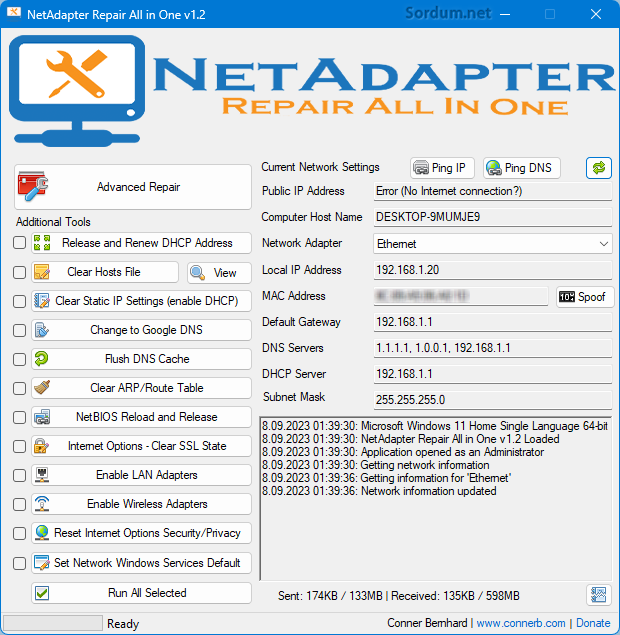Click the status progress bar beside Ready

click(x=53, y=623)
